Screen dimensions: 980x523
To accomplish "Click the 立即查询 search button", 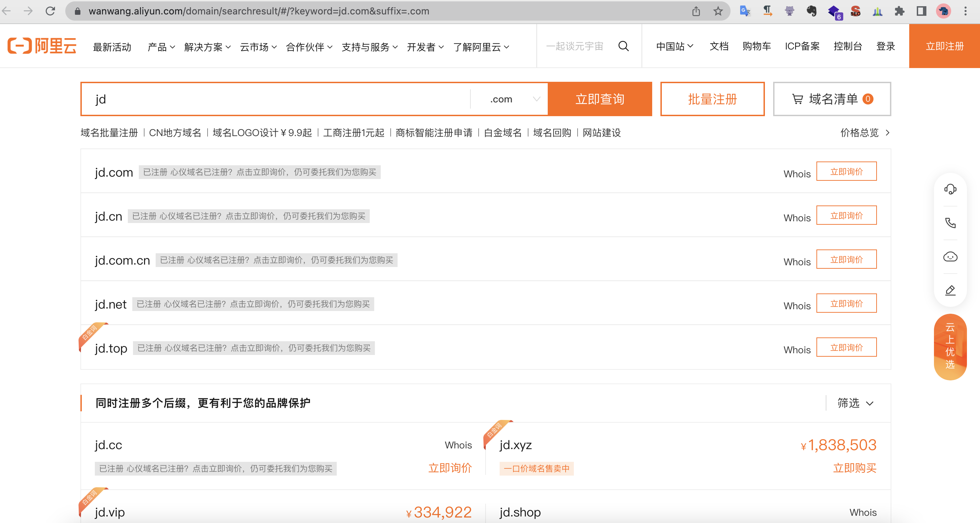I will (600, 99).
